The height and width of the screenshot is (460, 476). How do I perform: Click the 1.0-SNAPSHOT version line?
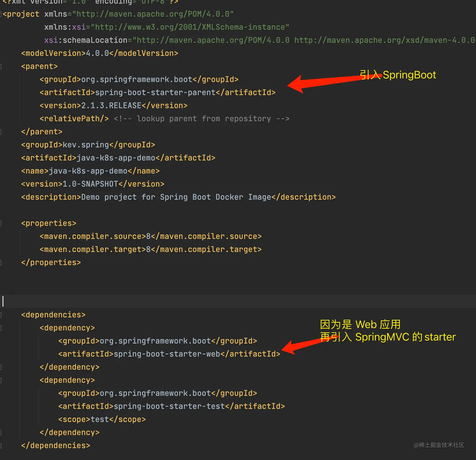tap(93, 184)
